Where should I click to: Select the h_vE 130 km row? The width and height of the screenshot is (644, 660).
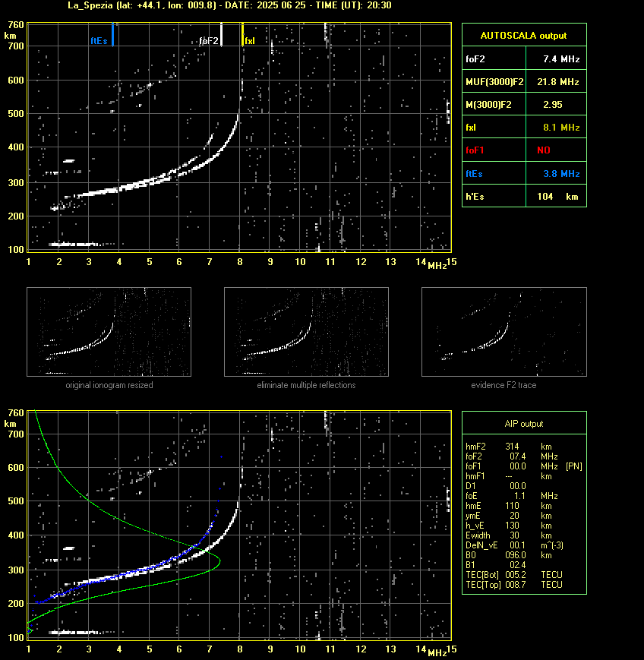(x=509, y=526)
